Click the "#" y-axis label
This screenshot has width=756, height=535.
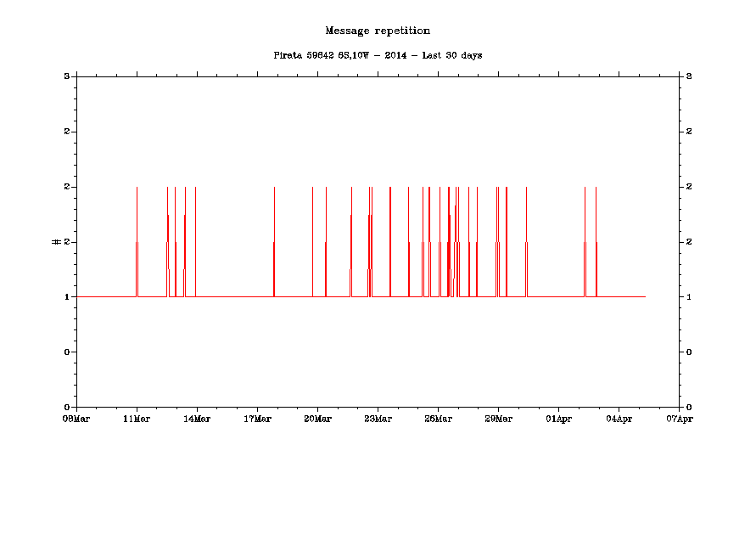[x=57, y=242]
